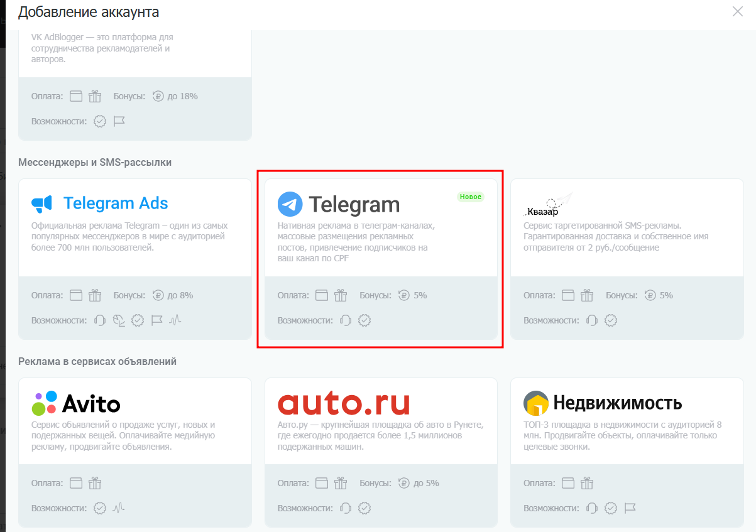Click the Реклама в сервисах объявлений heading
The height and width of the screenshot is (532, 756).
pyautogui.click(x=97, y=362)
